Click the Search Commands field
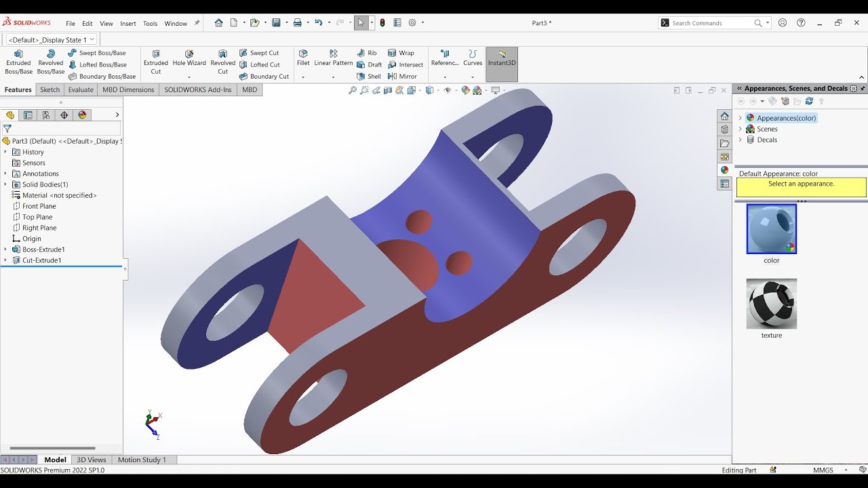868x488 pixels. coord(715,23)
